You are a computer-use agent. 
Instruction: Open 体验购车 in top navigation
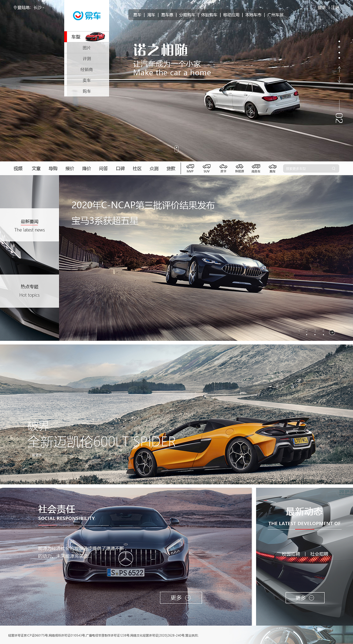209,15
